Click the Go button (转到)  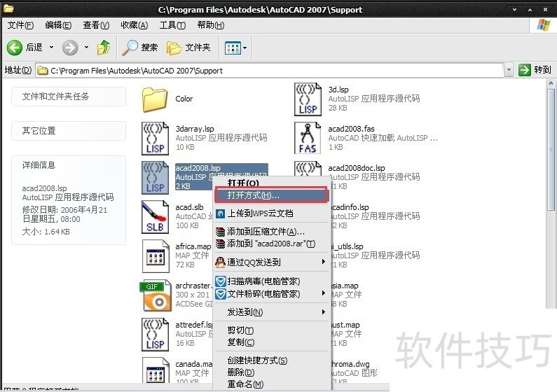point(535,70)
